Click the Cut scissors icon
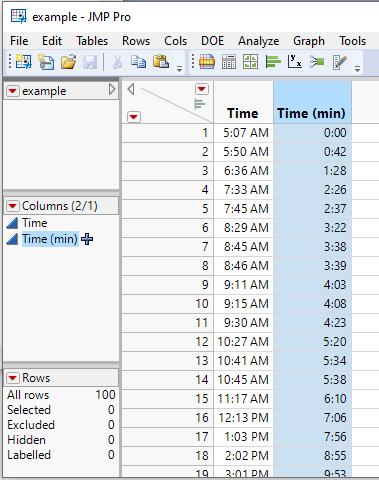Screen dimensions: 379x480 [117, 62]
